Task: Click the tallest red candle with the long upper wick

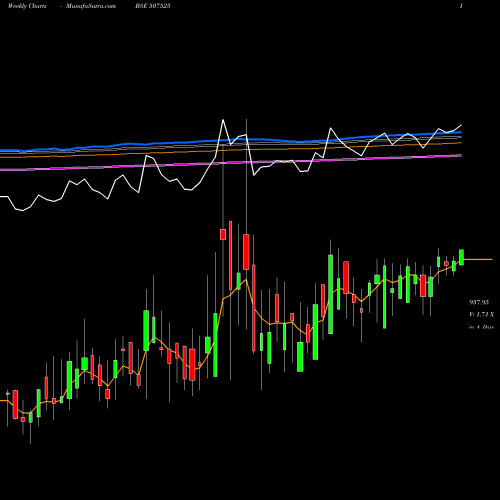Action: pyautogui.click(x=246, y=252)
